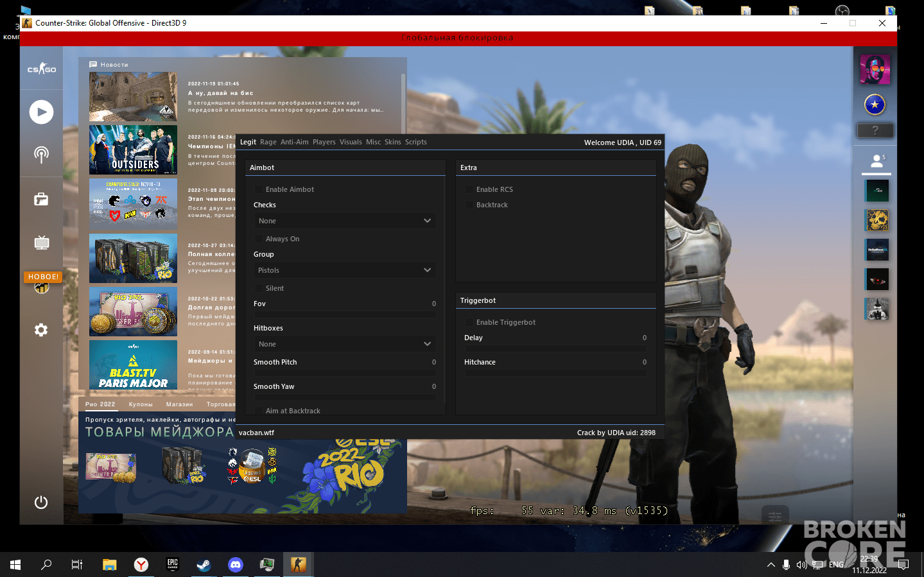This screenshot has width=924, height=577.
Task: Expand the Checks dropdown
Action: 345,221
